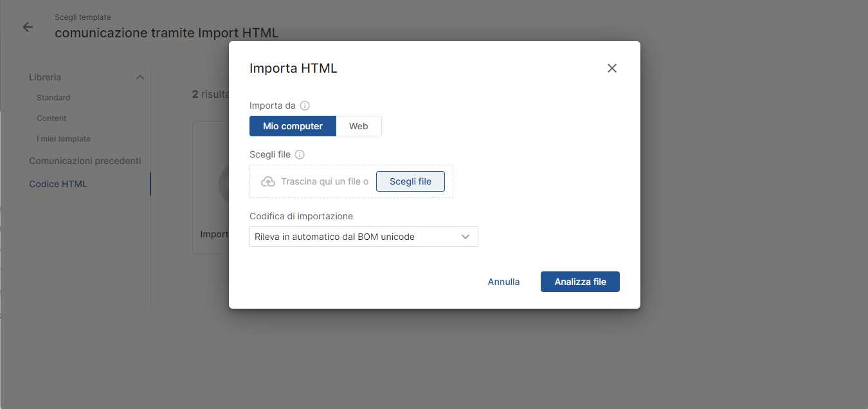Click the page title 'comunicazione tramite Import HTML'
This screenshot has height=409, width=868.
click(x=167, y=33)
